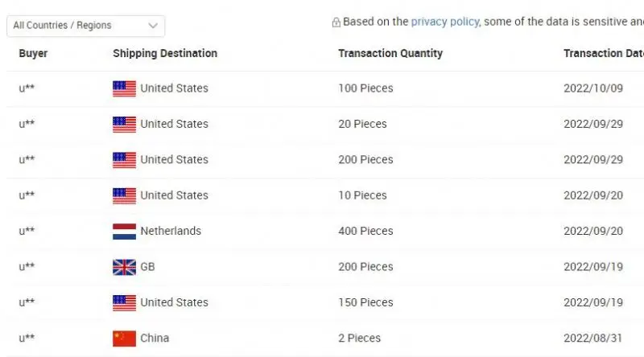The width and height of the screenshot is (644, 357).
Task: Click the Transaction Date column header
Action: point(604,53)
